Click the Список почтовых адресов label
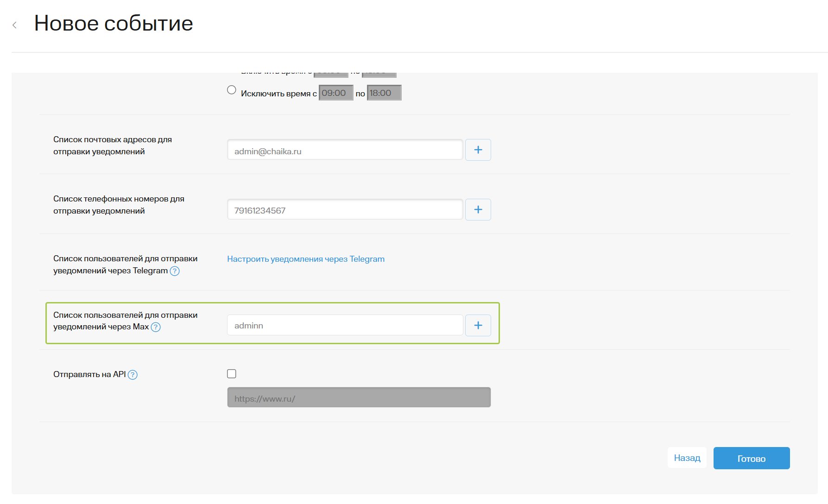The width and height of the screenshot is (828, 504). coord(113,145)
